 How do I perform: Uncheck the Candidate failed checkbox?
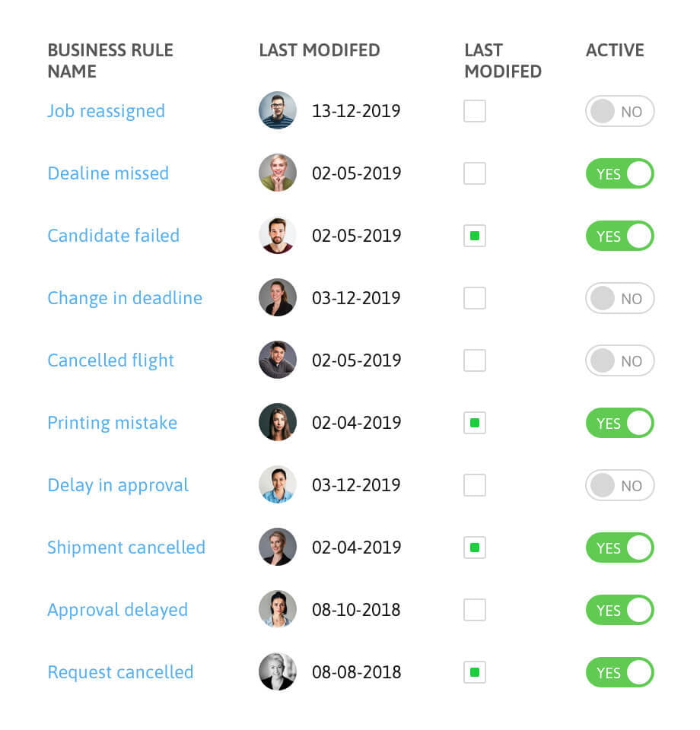pyautogui.click(x=475, y=236)
